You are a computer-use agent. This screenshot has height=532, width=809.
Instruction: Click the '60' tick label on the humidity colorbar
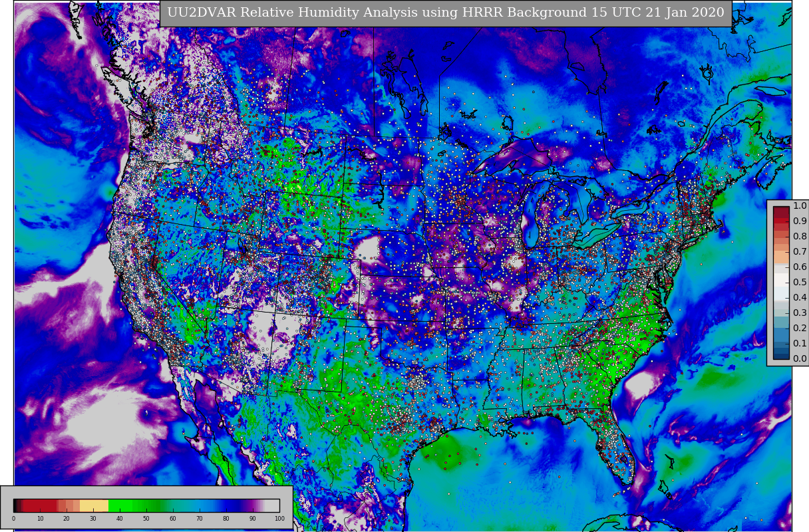173,519
